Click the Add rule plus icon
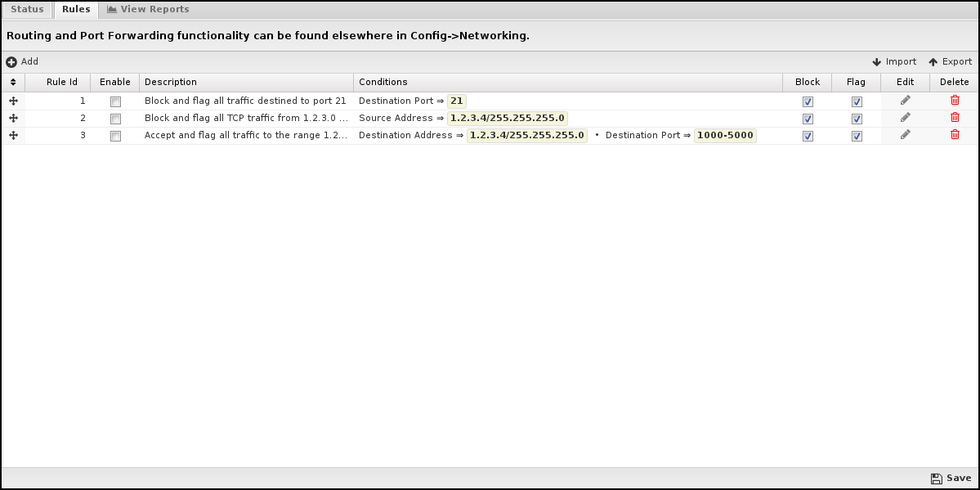 pos(11,61)
